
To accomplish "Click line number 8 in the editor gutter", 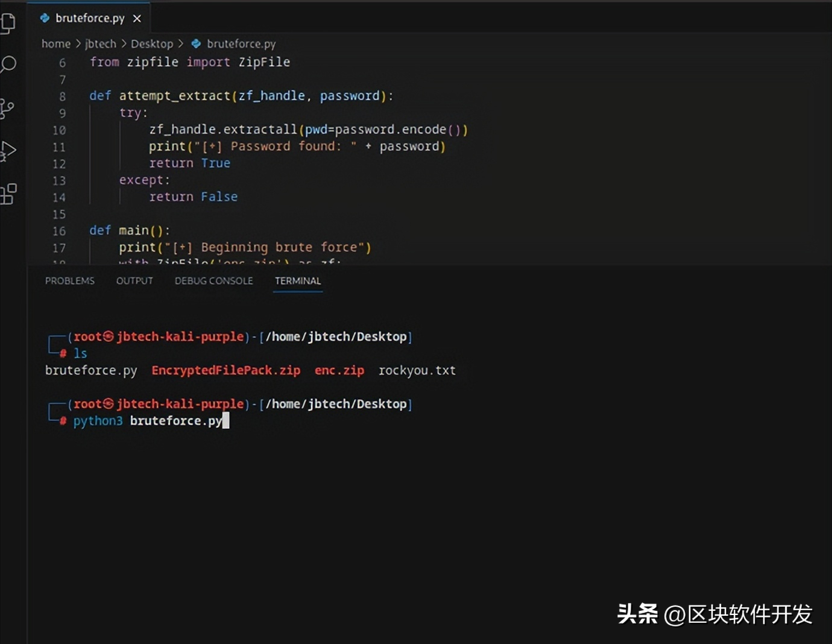I will [x=62, y=96].
